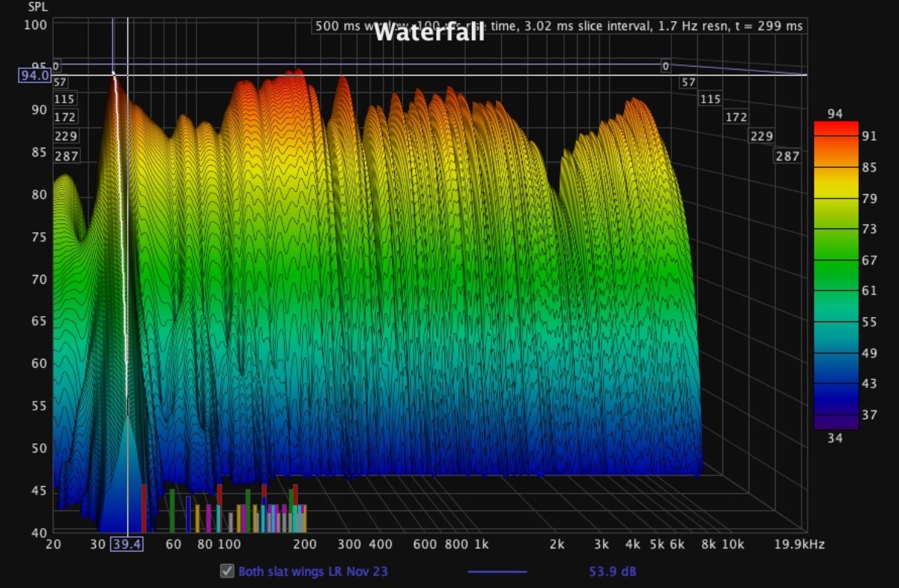Click the 57 time slice label on left
The image size is (899, 588).
coord(61,82)
